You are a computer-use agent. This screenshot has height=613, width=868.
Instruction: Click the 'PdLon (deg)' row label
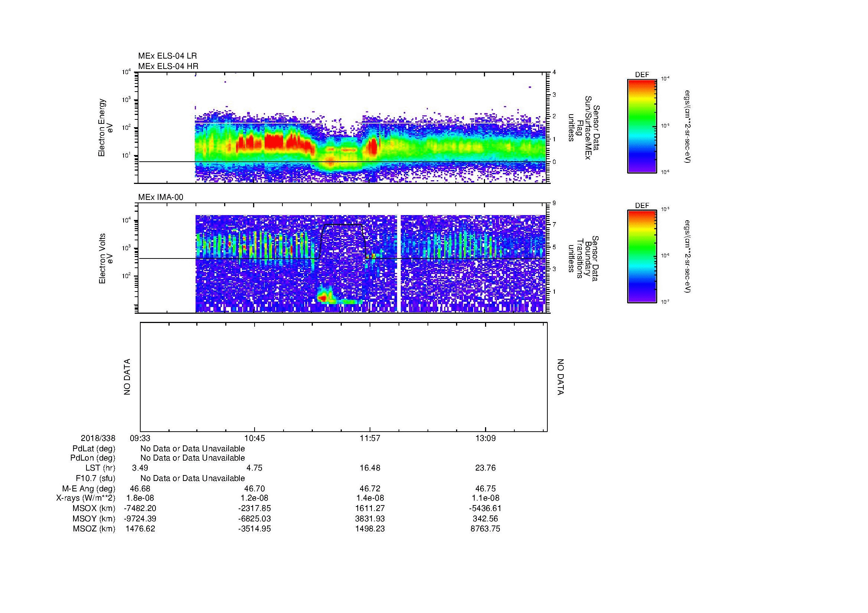point(93,458)
